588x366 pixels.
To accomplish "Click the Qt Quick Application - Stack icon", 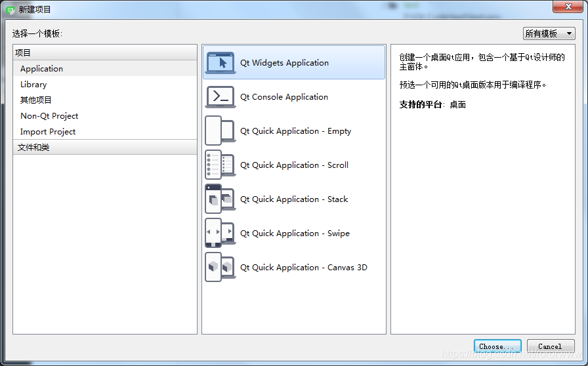I will [x=220, y=199].
